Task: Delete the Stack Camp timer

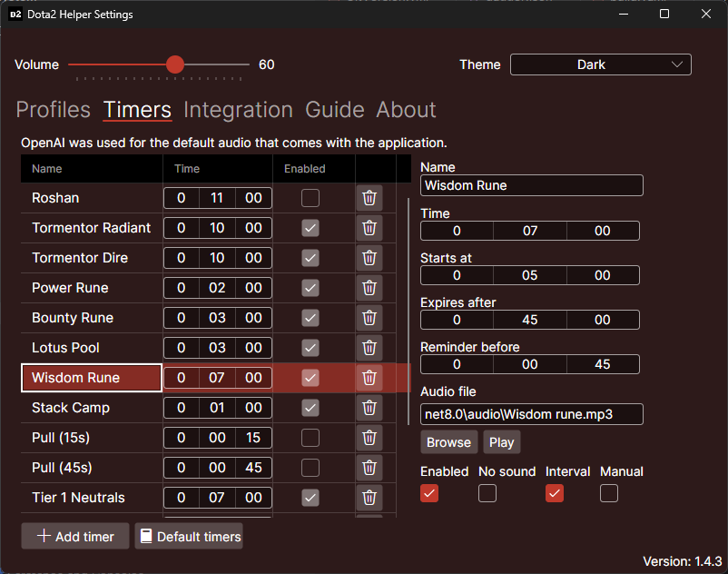Action: (369, 407)
